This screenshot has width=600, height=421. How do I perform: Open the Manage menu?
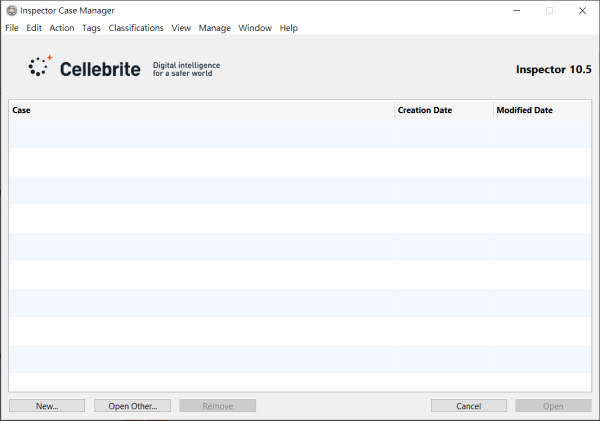[x=215, y=28]
